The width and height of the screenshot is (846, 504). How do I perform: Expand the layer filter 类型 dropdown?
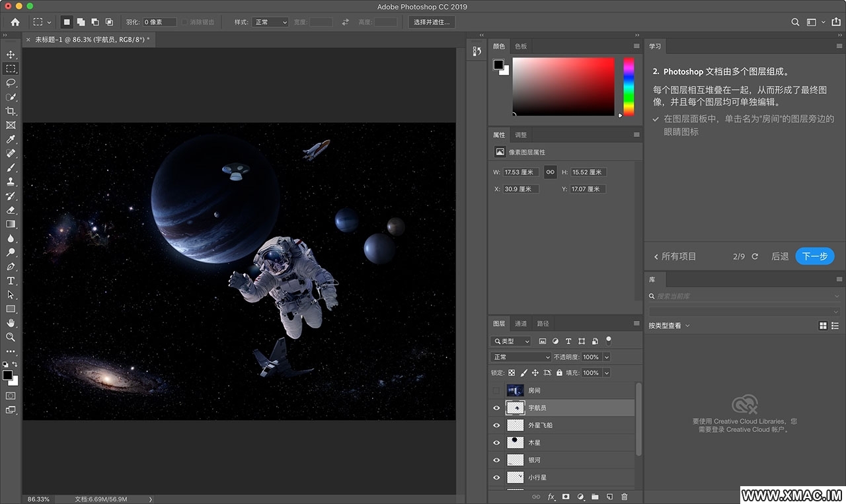(x=512, y=342)
